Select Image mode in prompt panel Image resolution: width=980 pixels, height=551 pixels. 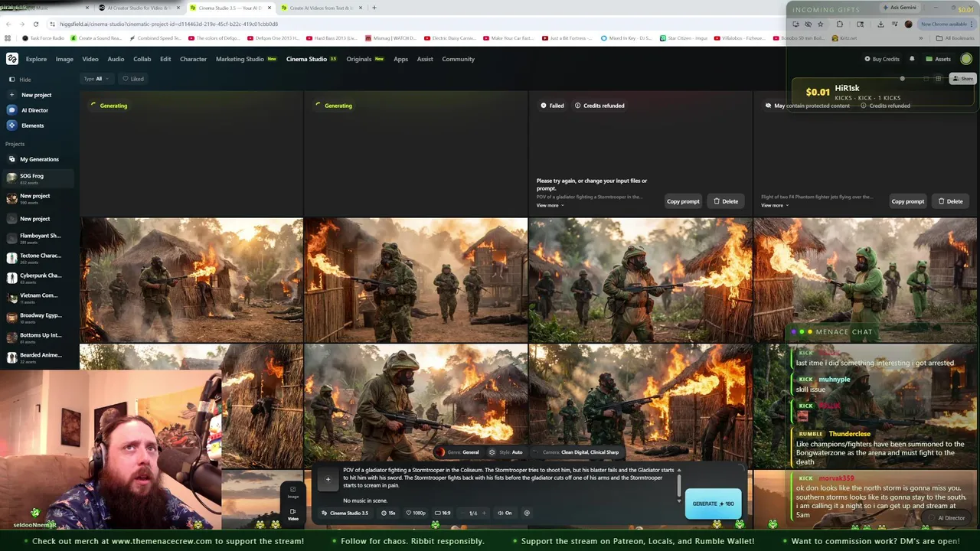tap(292, 492)
